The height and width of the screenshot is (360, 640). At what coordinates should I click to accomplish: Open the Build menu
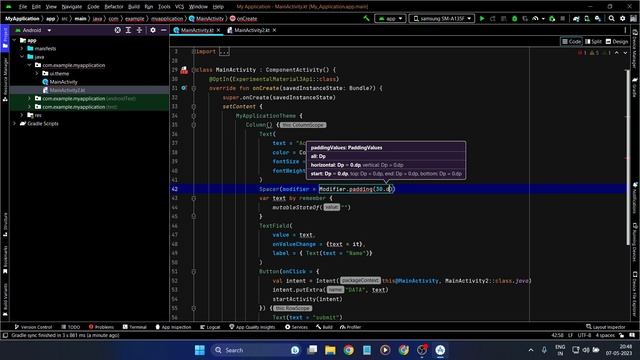pos(133,7)
